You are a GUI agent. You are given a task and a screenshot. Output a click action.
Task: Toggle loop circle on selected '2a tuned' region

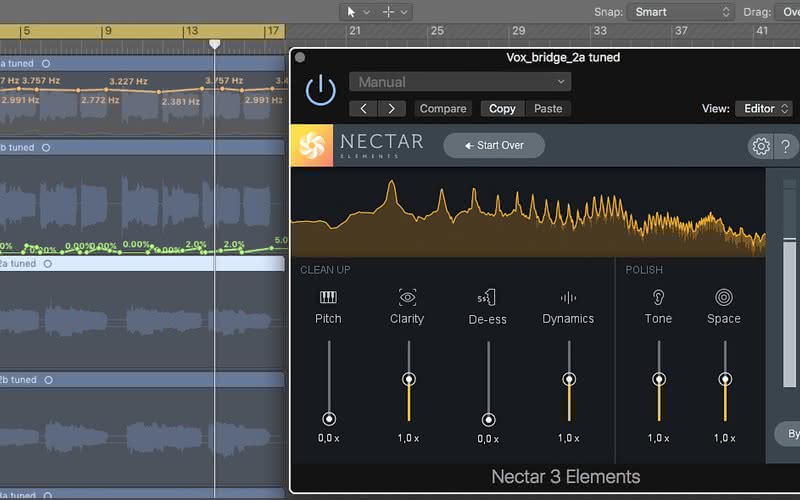click(x=47, y=264)
